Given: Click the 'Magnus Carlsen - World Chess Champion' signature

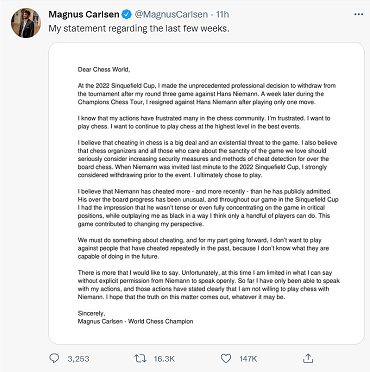Looking at the screenshot, I should 135,322.
